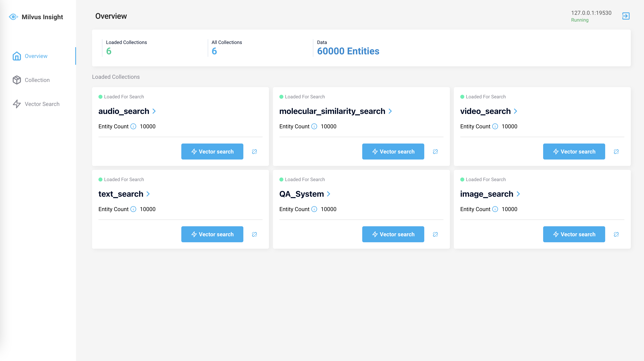The height and width of the screenshot is (361, 644).
Task: Start Vector search on video_search
Action: click(x=574, y=152)
